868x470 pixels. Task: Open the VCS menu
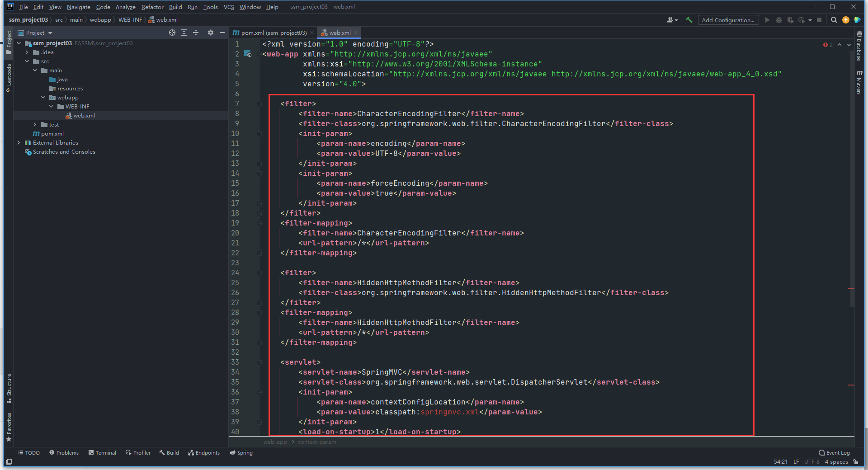pos(229,7)
